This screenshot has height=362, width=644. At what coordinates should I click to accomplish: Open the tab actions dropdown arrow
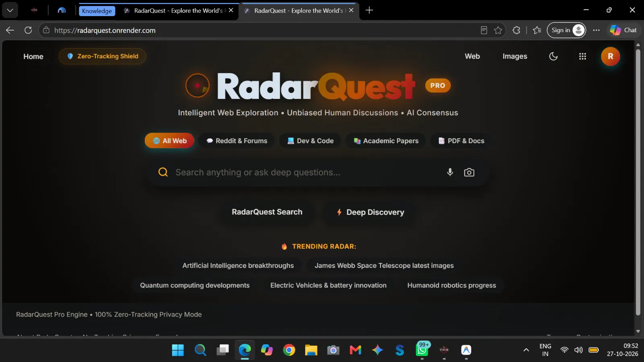click(x=10, y=10)
